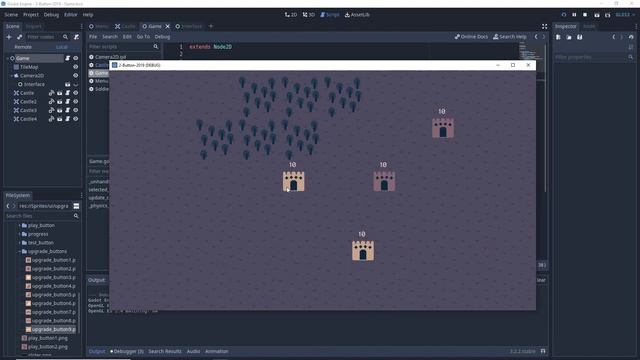This screenshot has width=640, height=360.
Task: Add a new node with plus icon
Action: pyautogui.click(x=9, y=37)
